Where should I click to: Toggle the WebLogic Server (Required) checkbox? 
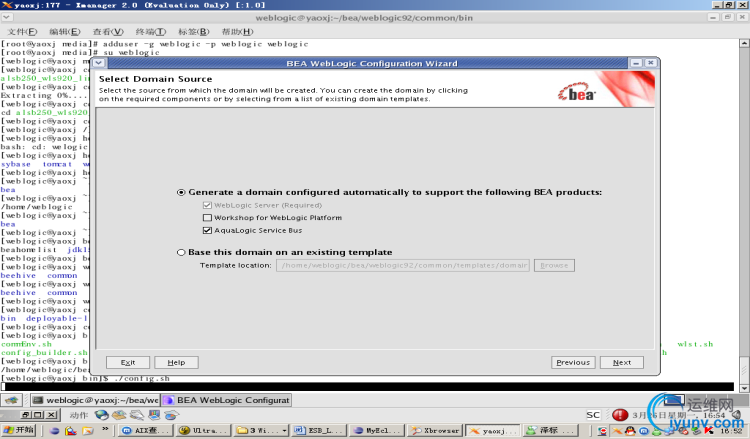[207, 205]
